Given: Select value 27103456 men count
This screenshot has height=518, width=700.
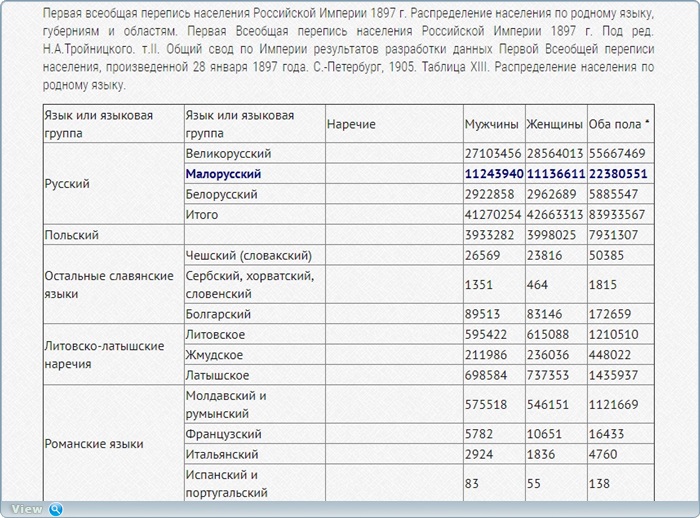Looking at the screenshot, I should (493, 153).
